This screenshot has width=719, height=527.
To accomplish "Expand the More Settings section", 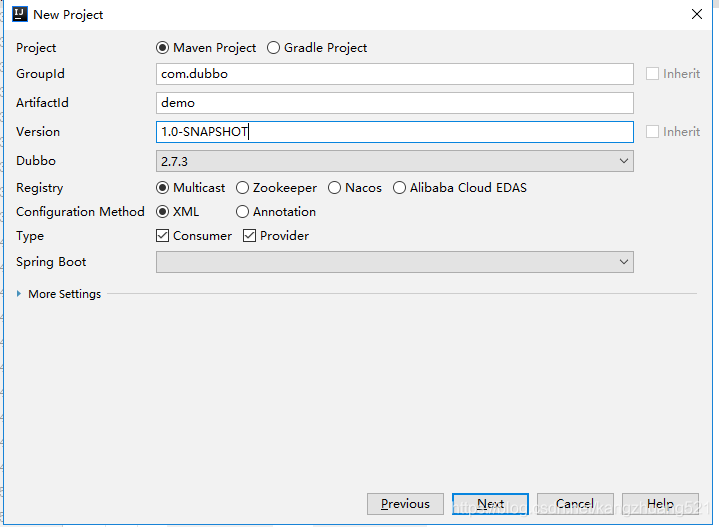I will [19, 294].
